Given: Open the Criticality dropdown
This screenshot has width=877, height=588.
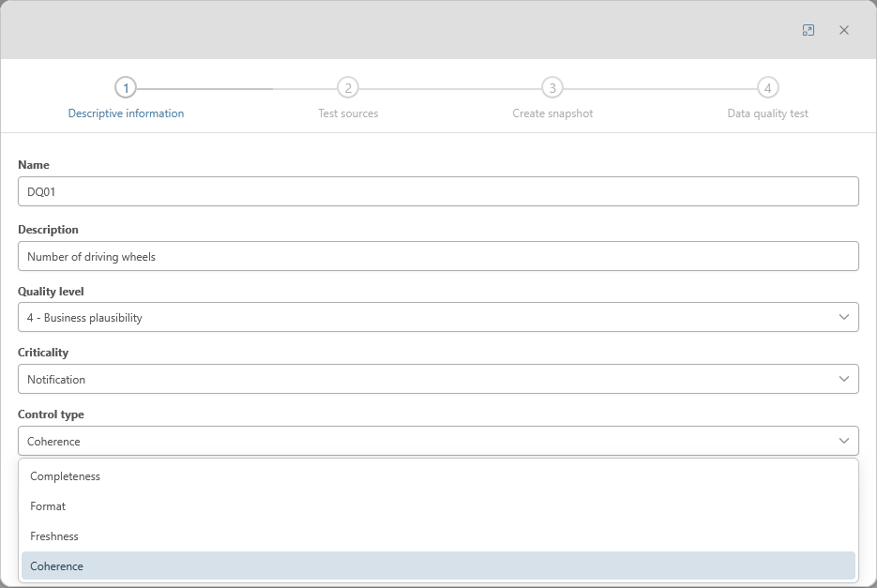Looking at the screenshot, I should click(x=438, y=379).
